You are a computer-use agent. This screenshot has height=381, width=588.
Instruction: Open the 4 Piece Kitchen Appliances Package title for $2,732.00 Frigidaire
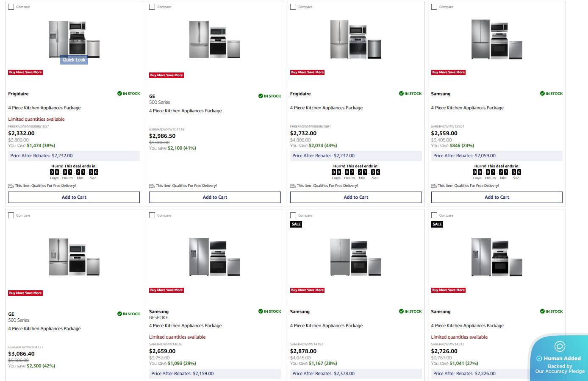tap(326, 108)
